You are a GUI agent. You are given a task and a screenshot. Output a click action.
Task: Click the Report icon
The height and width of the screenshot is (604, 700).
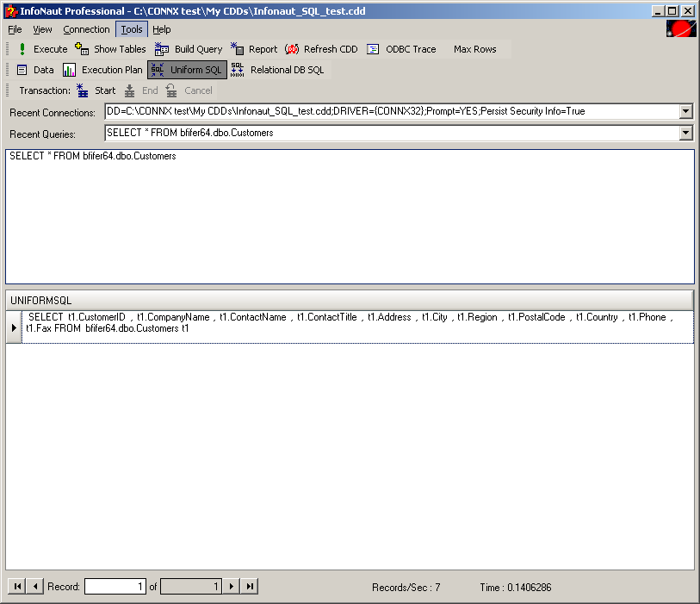coord(237,49)
